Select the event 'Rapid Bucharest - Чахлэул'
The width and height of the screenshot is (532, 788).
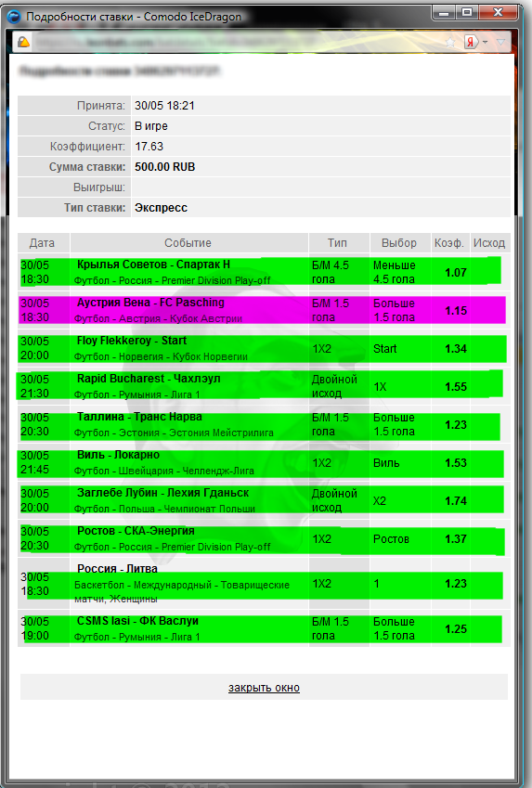click(149, 379)
